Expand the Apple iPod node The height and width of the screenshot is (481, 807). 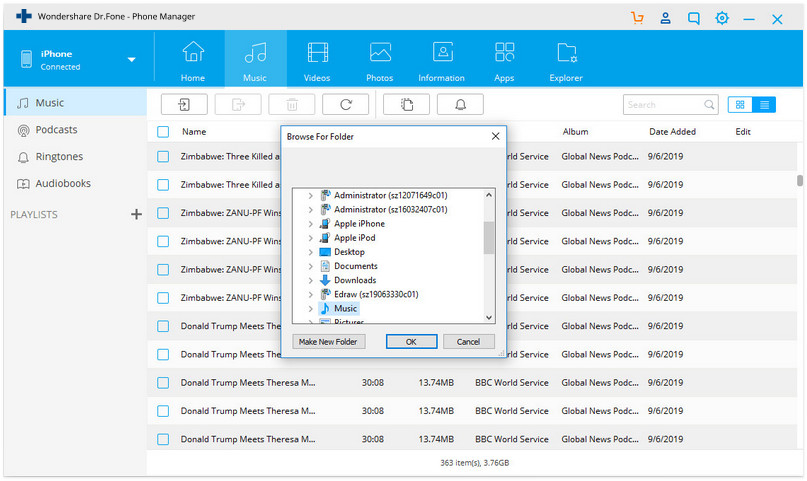pos(310,238)
